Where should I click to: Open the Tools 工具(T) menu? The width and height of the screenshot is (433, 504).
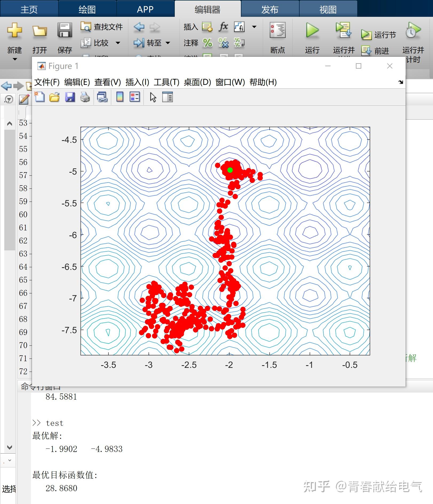[166, 82]
